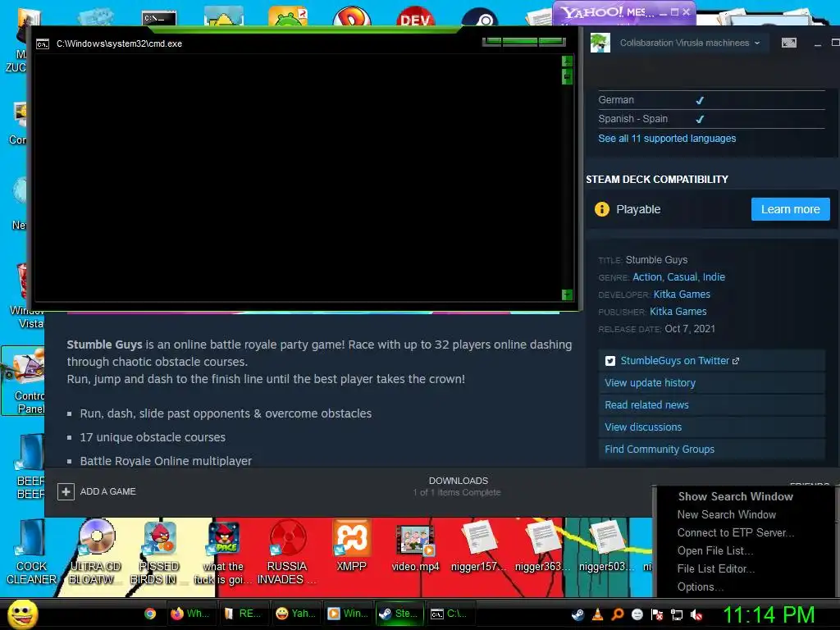The height and width of the screenshot is (630, 840).
Task: Open the RUSSIA INVADES desktop icon
Action: pos(287,552)
